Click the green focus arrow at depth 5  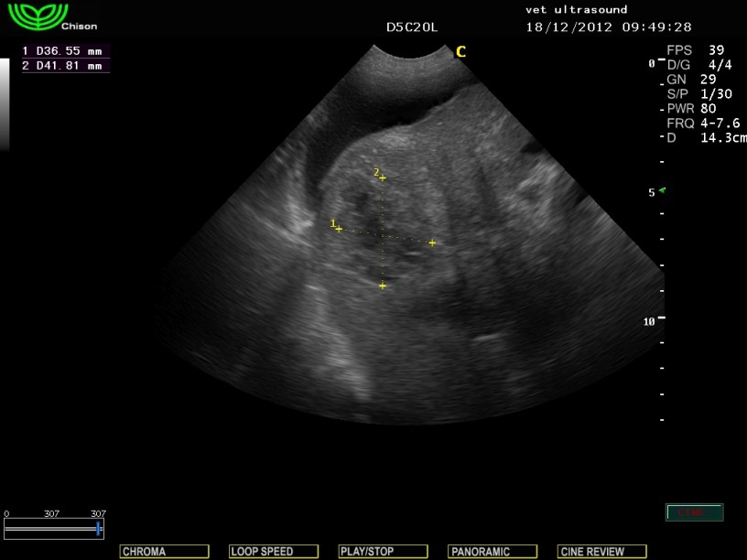coord(662,191)
